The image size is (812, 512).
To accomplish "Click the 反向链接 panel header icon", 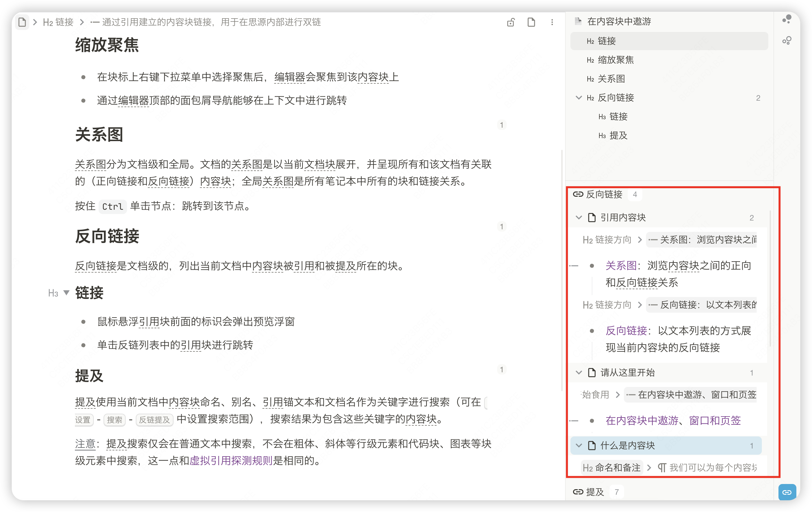I will pyautogui.click(x=578, y=194).
